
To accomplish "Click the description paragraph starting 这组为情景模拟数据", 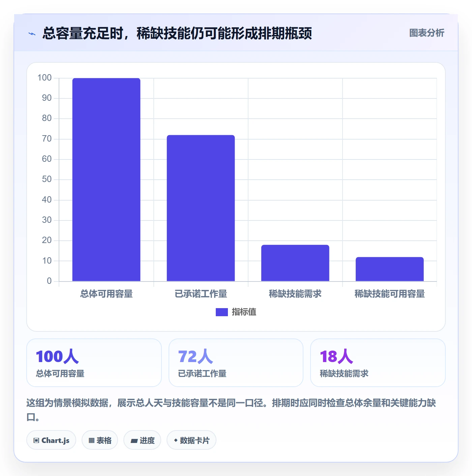I will point(231,410).
